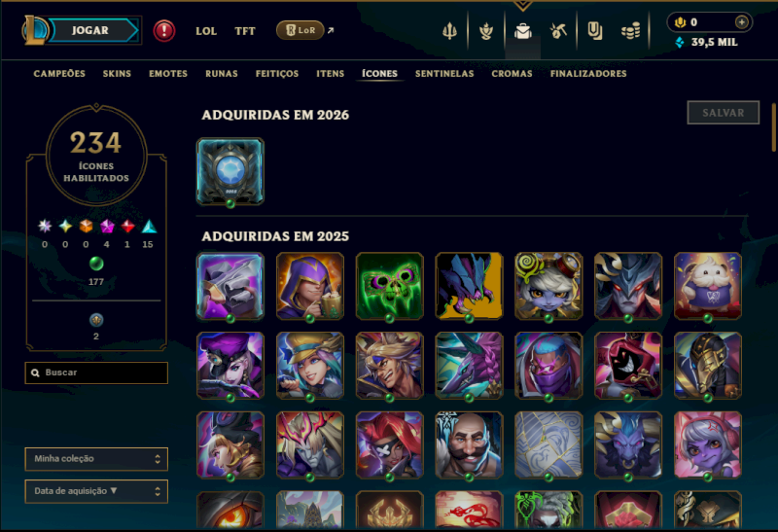The width and height of the screenshot is (778, 532).
Task: Click the vertical scrollbar on the right
Action: 773,127
